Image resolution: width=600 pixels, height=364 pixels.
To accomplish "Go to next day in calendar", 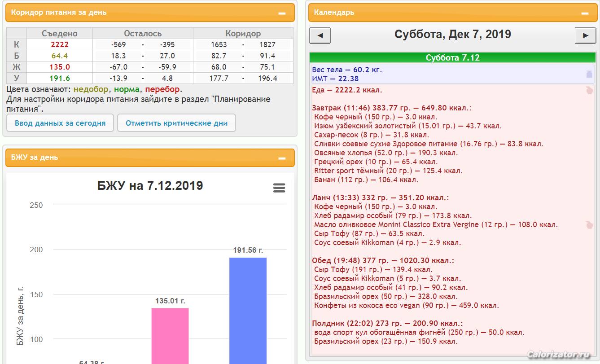I will 585,35.
